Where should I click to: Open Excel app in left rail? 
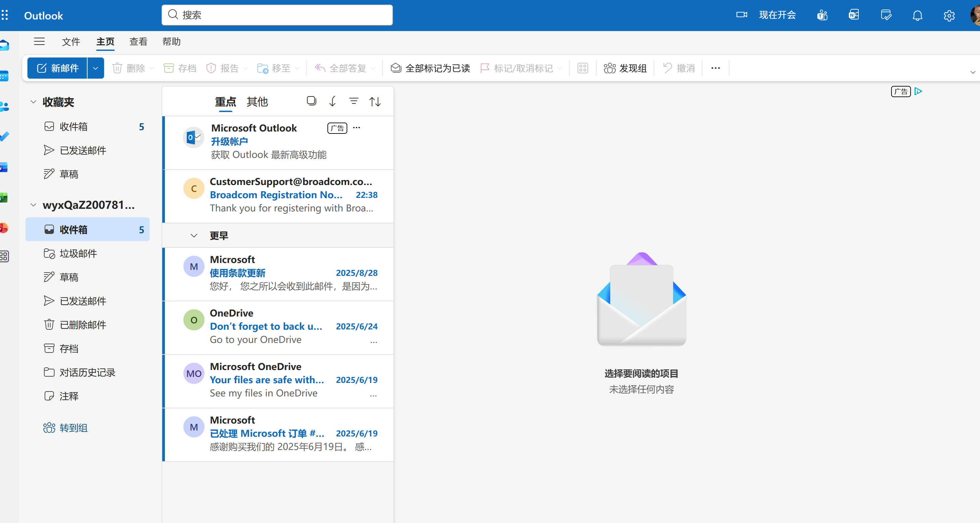[x=4, y=198]
